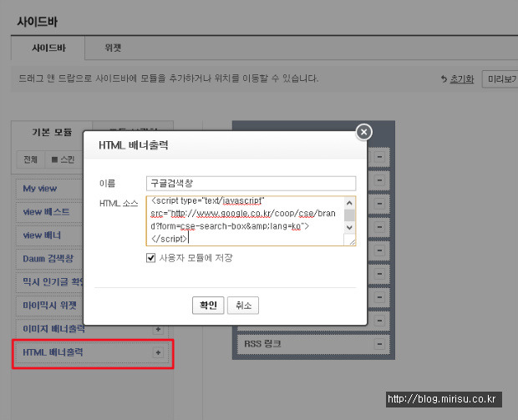This screenshot has height=420, width=518.
Task: Add the 이미지 배너출력 module with its plus icon
Action: coord(158,329)
